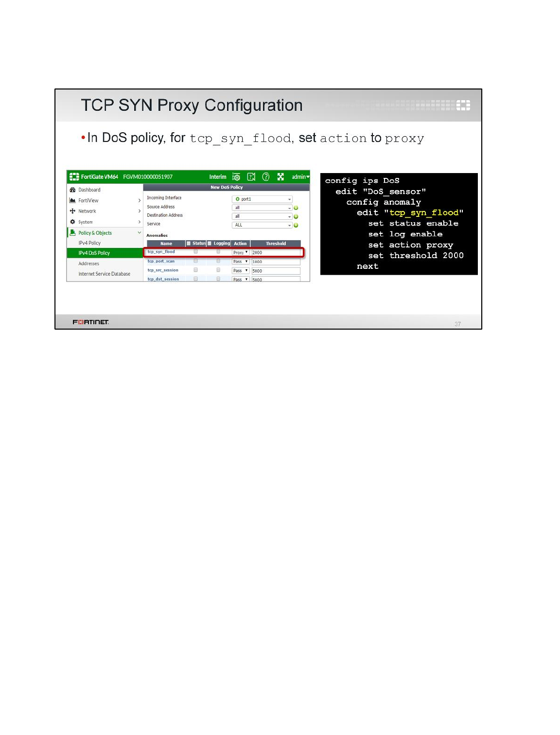Click the Interim label in header

218,177
